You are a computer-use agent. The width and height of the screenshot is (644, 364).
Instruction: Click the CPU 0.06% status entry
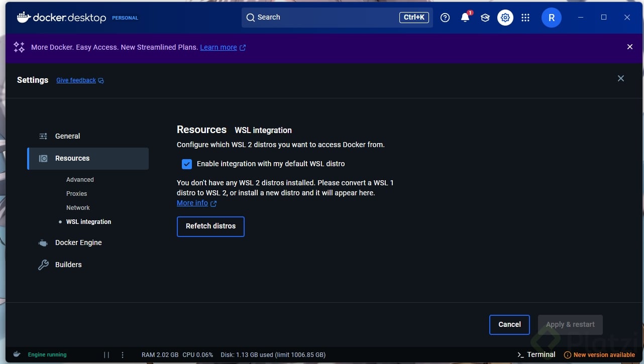point(198,354)
